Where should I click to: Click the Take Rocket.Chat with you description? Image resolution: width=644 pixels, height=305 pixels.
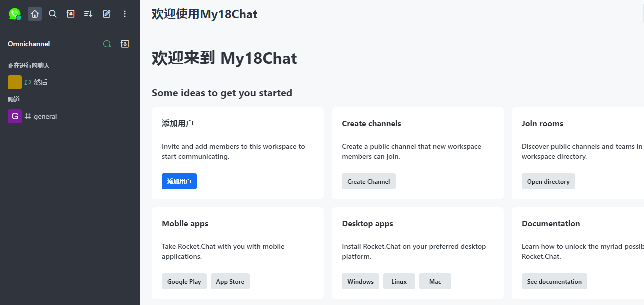223,251
